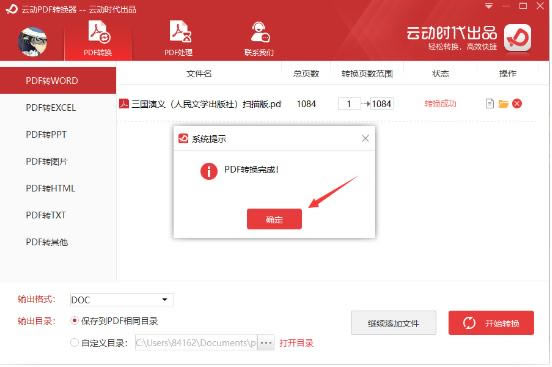This screenshot has height=367, width=552.
Task: Select 自定义目录 radio button
Action: tap(74, 342)
